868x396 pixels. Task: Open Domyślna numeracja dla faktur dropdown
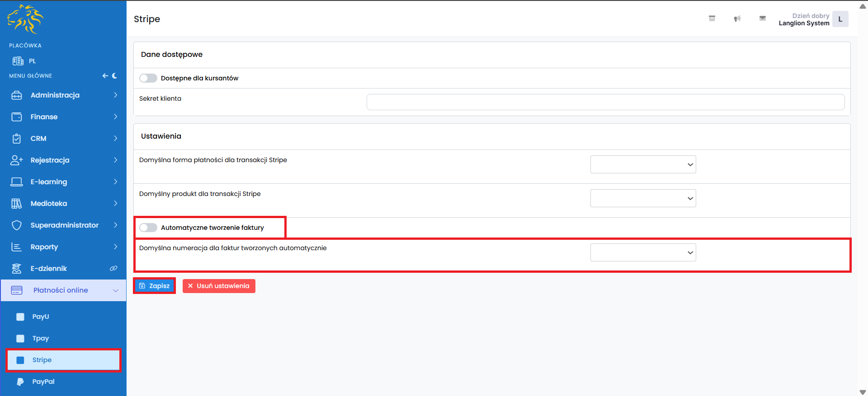pyautogui.click(x=642, y=252)
